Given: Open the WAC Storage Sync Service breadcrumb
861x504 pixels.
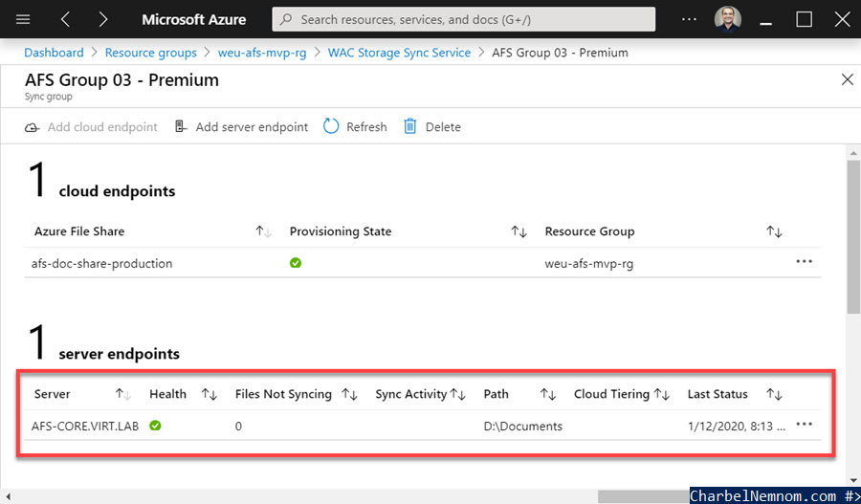Looking at the screenshot, I should [399, 53].
